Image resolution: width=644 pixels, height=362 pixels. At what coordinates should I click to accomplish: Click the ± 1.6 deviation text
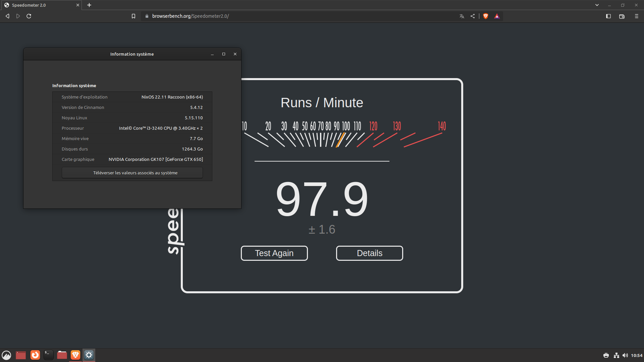pos(322,230)
